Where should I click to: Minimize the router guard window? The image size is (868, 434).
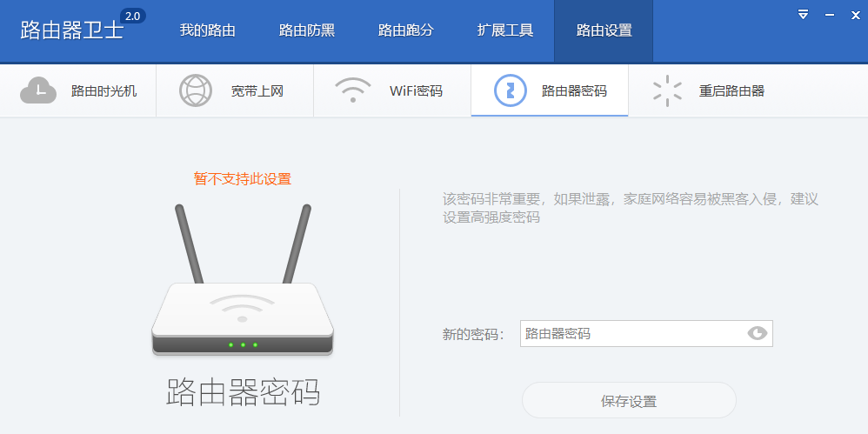coord(829,16)
